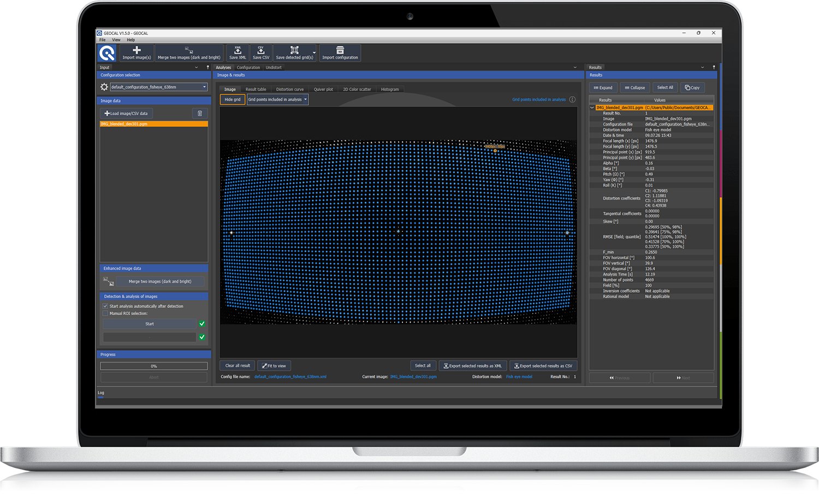Open the Quiver plot tab
This screenshot has height=504, width=819.
(323, 90)
